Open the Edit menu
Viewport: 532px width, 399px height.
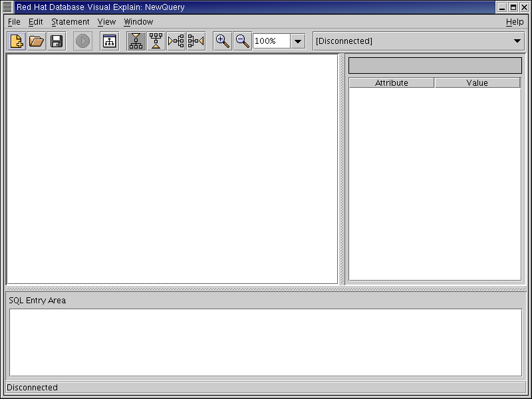tap(36, 22)
